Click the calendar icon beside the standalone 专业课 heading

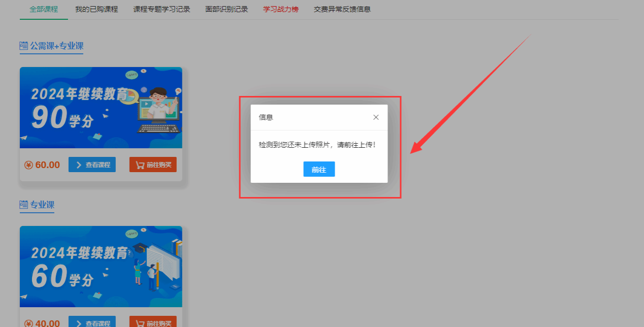click(23, 205)
